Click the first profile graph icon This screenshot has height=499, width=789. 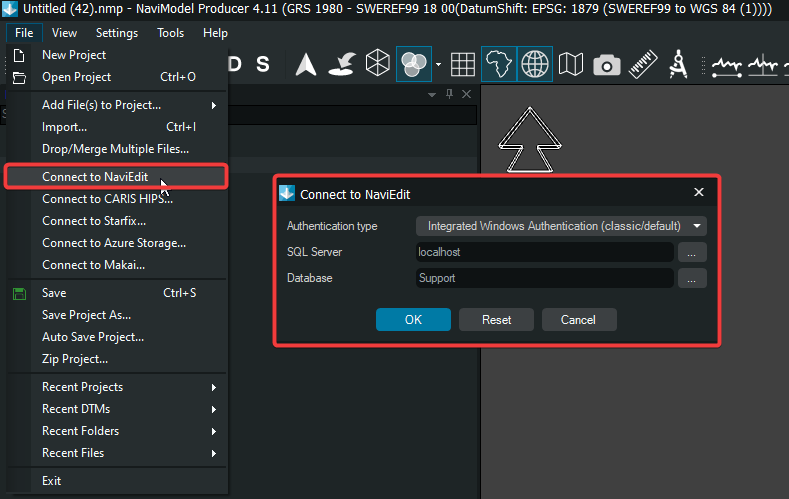727,66
